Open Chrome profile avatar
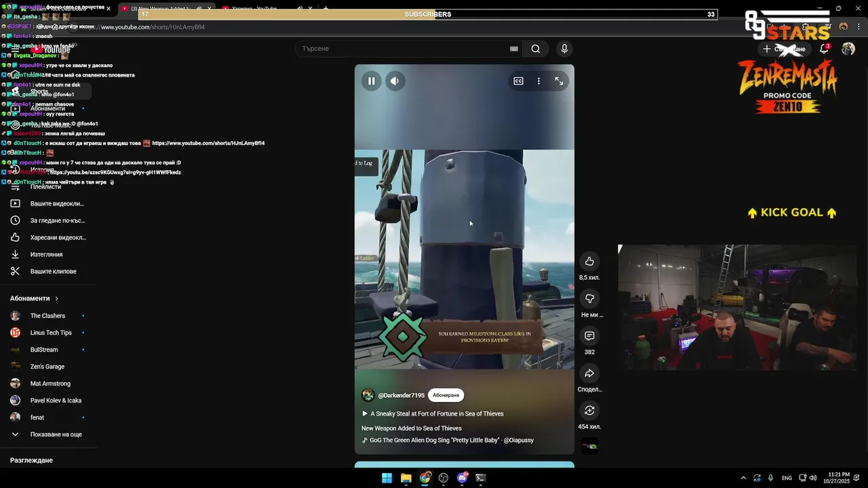The width and height of the screenshot is (868, 488). (x=844, y=27)
